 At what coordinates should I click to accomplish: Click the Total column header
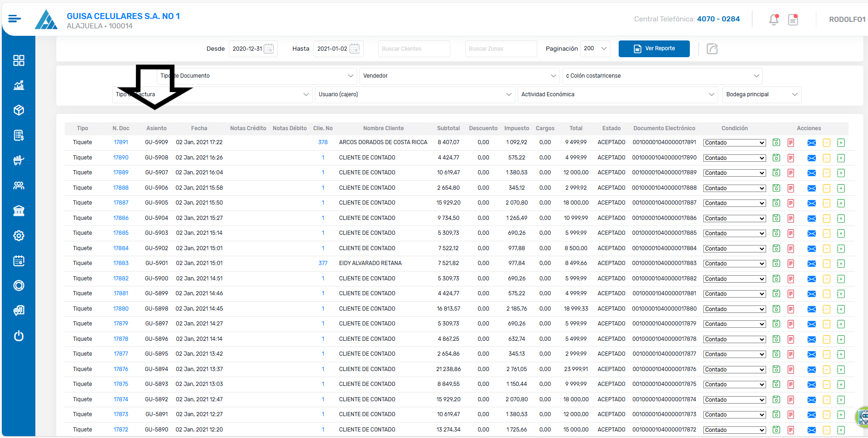tap(576, 128)
